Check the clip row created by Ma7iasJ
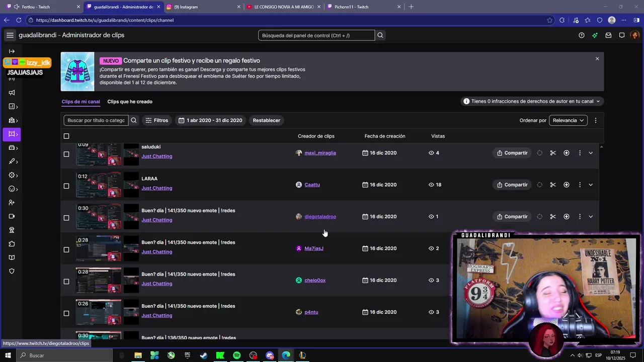Image resolution: width=644 pixels, height=362 pixels. click(66, 250)
